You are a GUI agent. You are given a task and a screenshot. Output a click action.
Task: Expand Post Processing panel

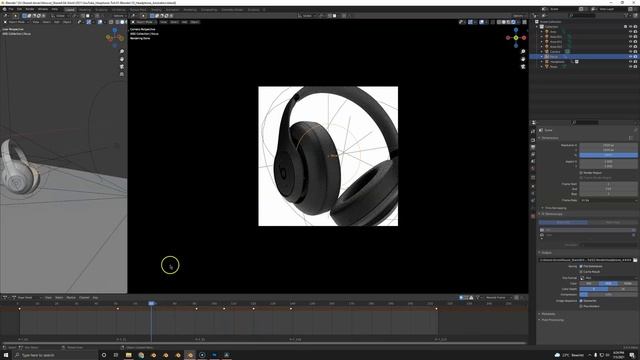552,320
